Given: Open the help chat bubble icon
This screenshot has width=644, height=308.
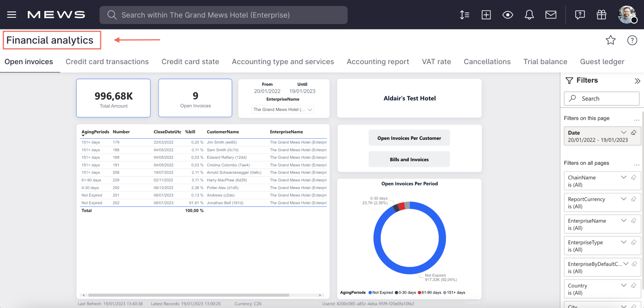Looking at the screenshot, I should [x=580, y=15].
